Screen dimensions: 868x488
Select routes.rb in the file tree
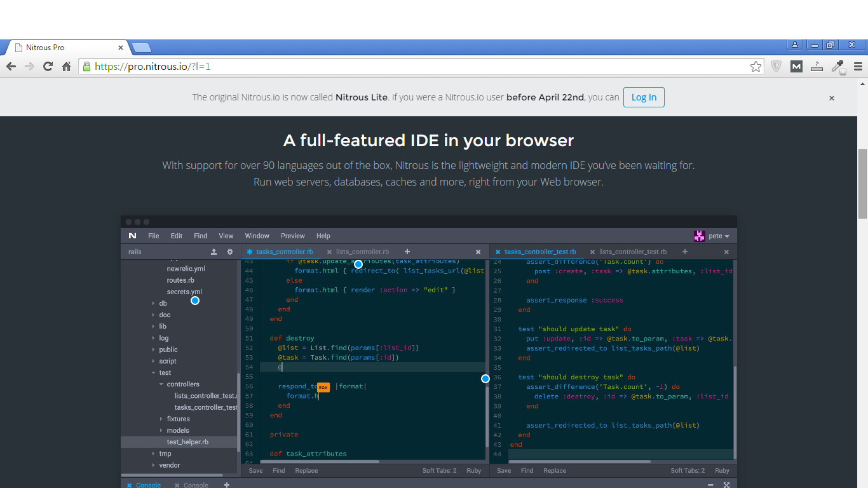point(180,280)
